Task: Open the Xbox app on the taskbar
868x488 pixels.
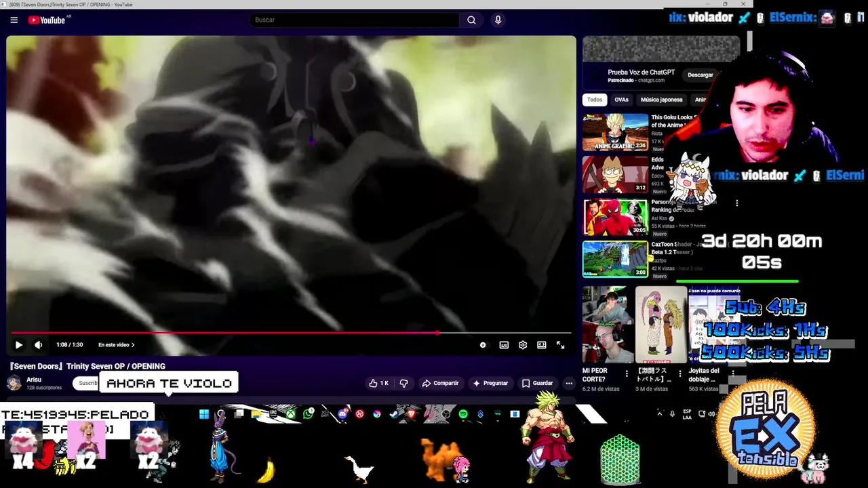Action: click(291, 414)
